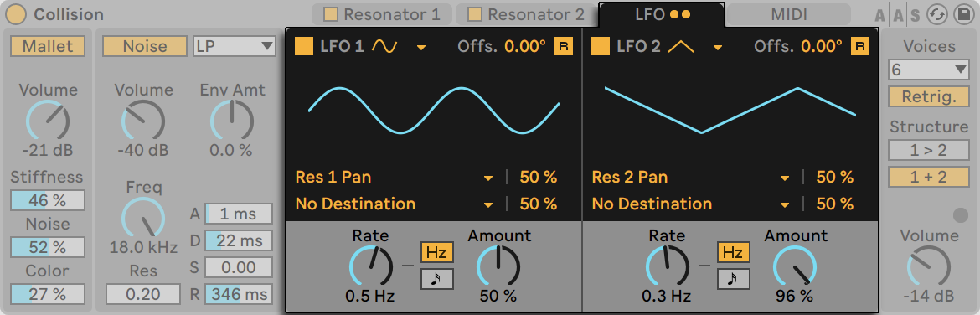
Task: Click the envelope Decay field 22 ms
Action: 239,240
